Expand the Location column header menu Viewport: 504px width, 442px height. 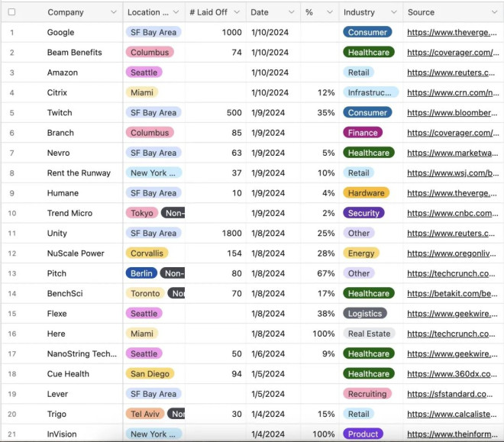coord(176,12)
